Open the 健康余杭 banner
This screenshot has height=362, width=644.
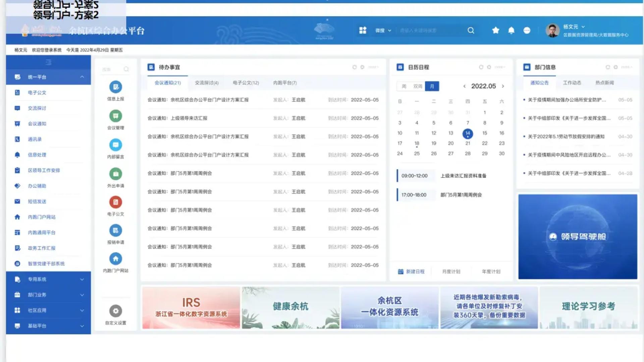tap(290, 308)
